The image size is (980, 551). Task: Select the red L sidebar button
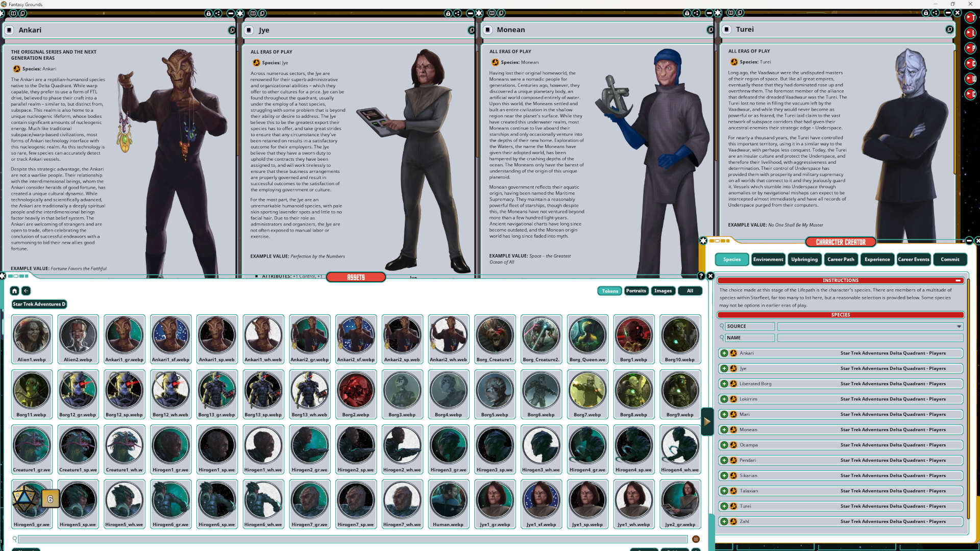pos(971,32)
